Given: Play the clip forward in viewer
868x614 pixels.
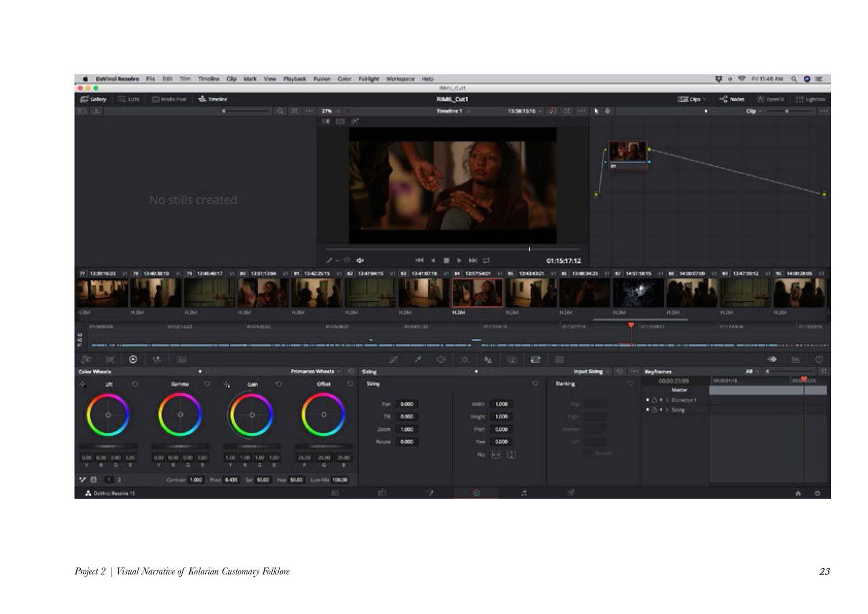Looking at the screenshot, I should point(459,261).
